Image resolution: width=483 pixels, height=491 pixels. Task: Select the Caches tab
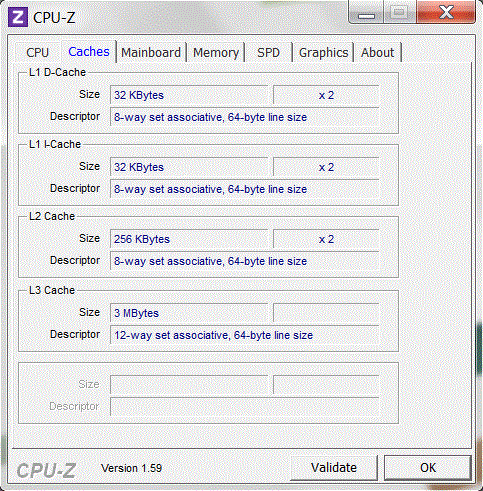pyautogui.click(x=89, y=52)
